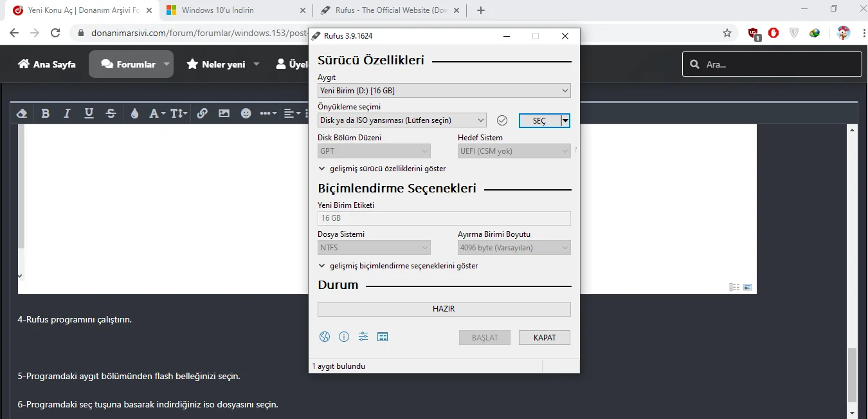Click the red stop-hand AdBlock extension icon
Screen dimensions: 868x419
point(773,33)
